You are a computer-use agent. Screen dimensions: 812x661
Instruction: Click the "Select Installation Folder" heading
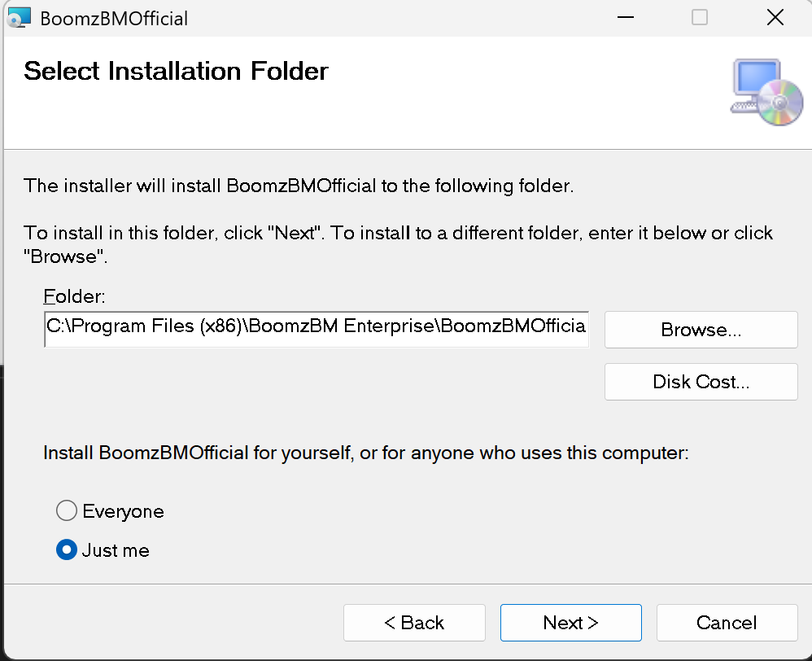176,72
